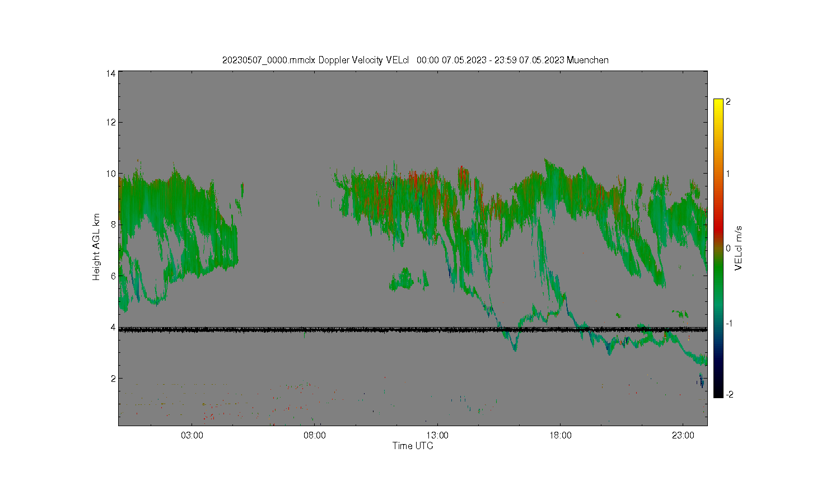
Task: Select the VELcl m/s colorbar gradient
Action: pyautogui.click(x=718, y=248)
